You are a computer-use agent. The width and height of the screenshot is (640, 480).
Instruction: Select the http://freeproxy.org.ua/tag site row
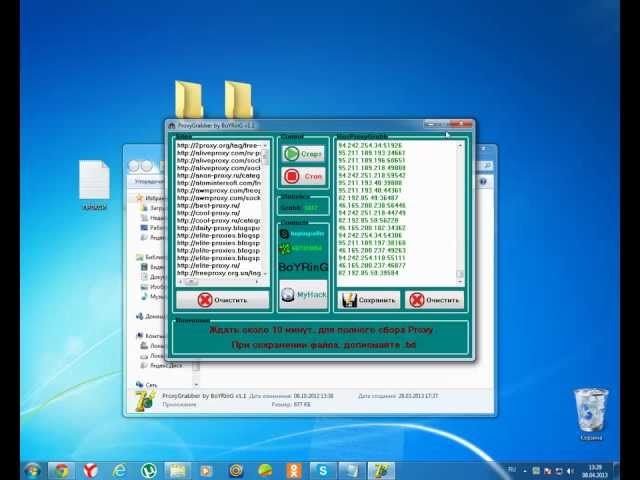pos(218,273)
